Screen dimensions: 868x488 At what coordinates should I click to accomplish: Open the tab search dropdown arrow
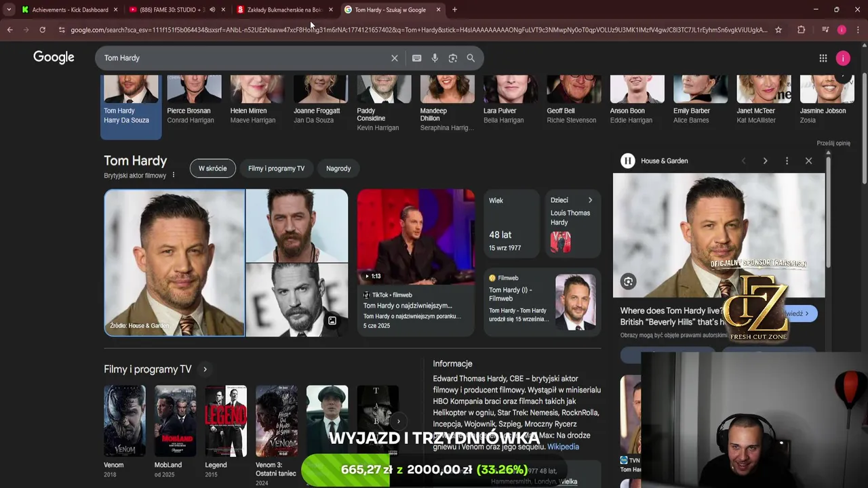(x=8, y=9)
